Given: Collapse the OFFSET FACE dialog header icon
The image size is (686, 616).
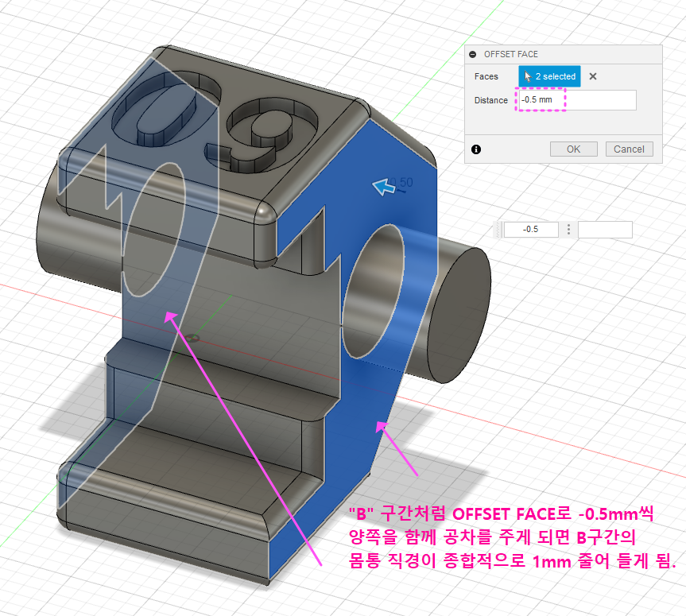Looking at the screenshot, I should coord(472,54).
